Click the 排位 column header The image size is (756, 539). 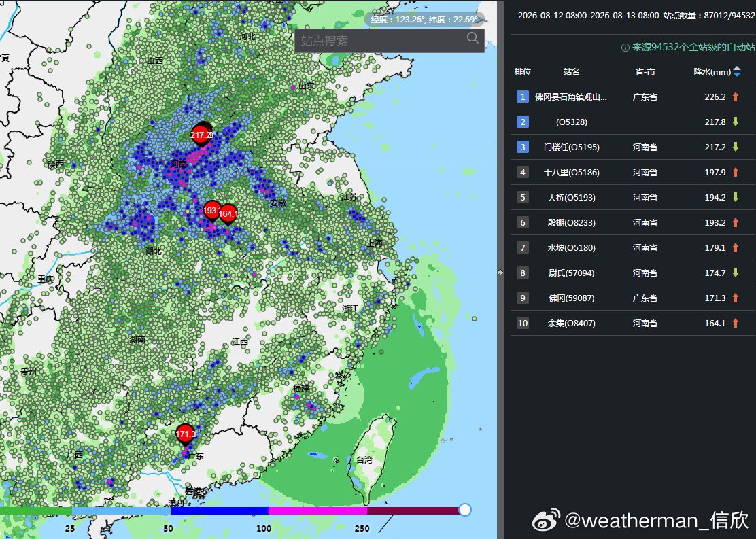pyautogui.click(x=523, y=72)
